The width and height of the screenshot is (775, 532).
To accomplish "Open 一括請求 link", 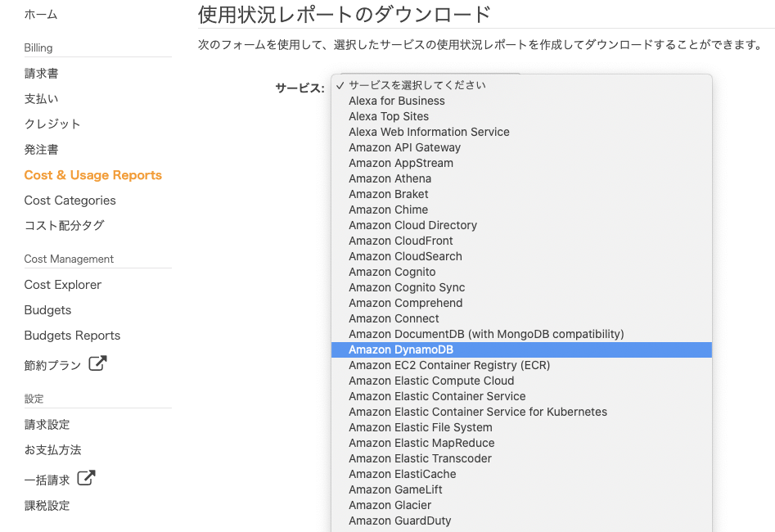I will pyautogui.click(x=47, y=480).
